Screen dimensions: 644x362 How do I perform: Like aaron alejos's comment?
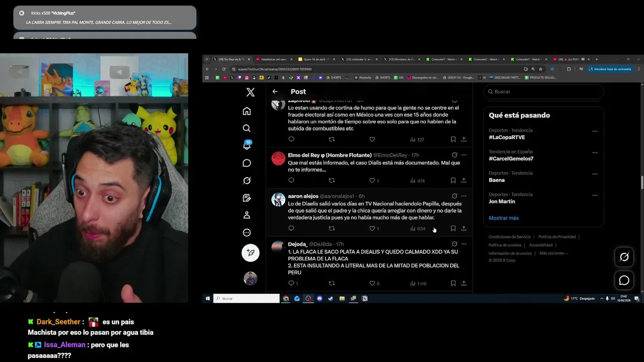tap(372, 228)
